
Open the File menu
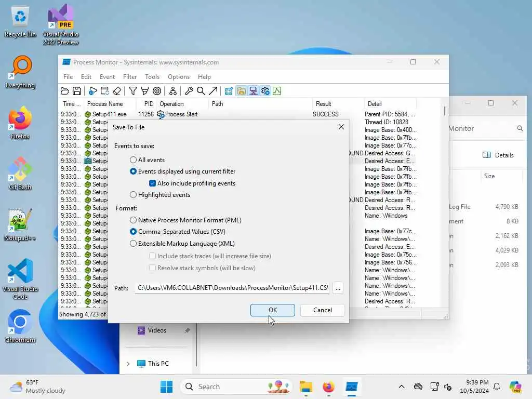pos(68,77)
